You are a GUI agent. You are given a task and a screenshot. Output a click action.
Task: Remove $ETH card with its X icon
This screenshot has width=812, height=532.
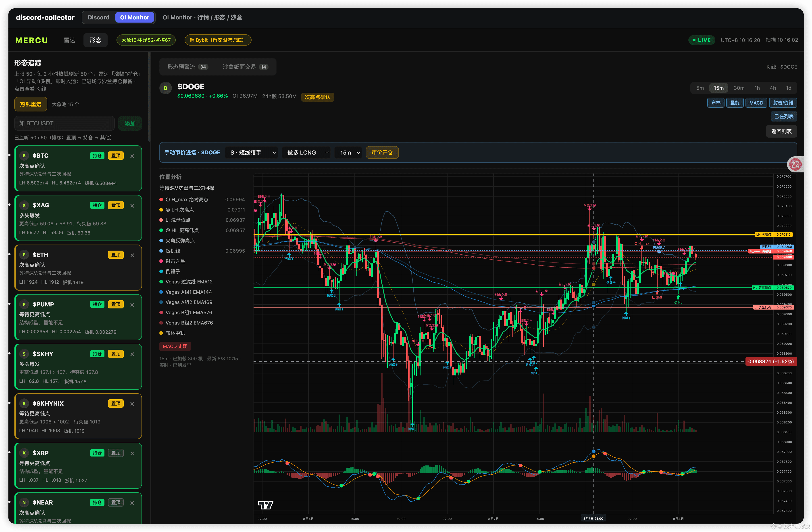(x=132, y=255)
